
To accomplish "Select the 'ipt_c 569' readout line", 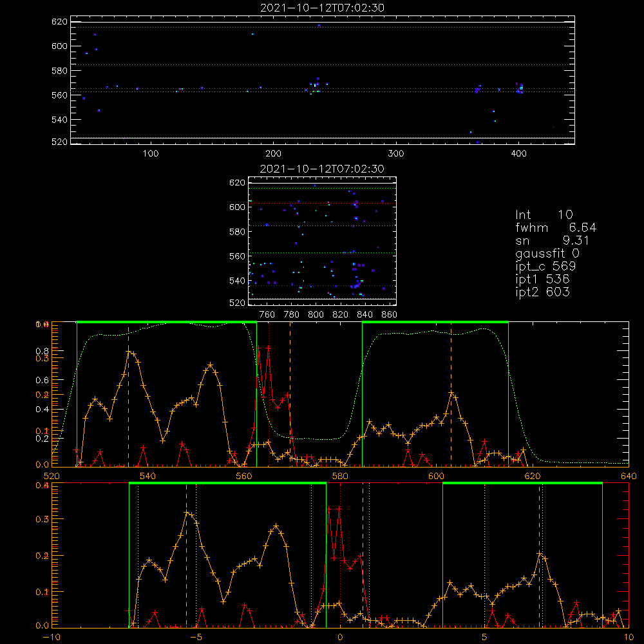I will click(545, 267).
